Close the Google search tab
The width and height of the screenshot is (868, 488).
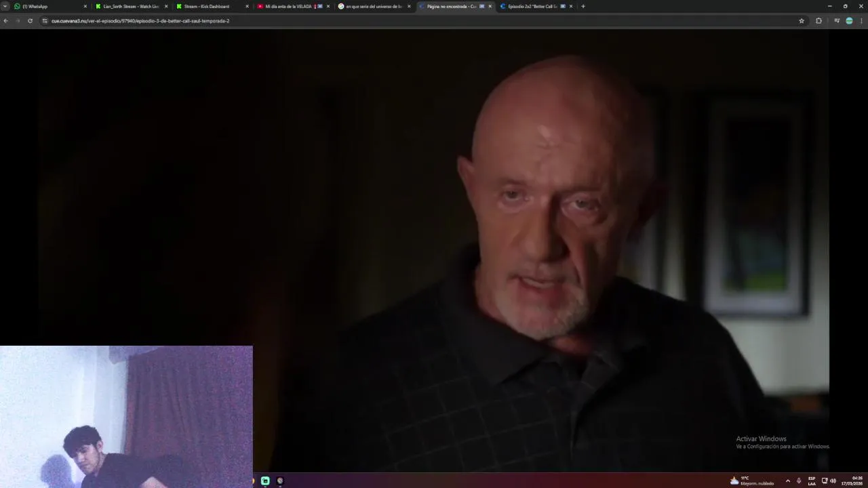coord(409,6)
